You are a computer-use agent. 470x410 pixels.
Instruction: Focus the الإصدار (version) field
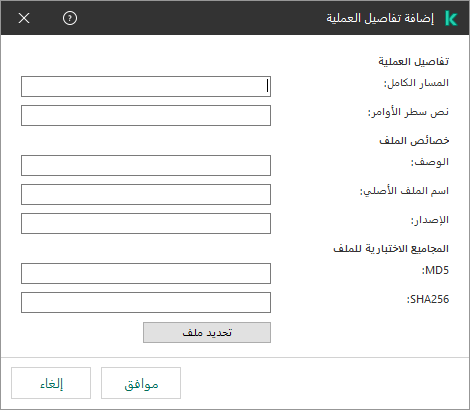(x=146, y=223)
